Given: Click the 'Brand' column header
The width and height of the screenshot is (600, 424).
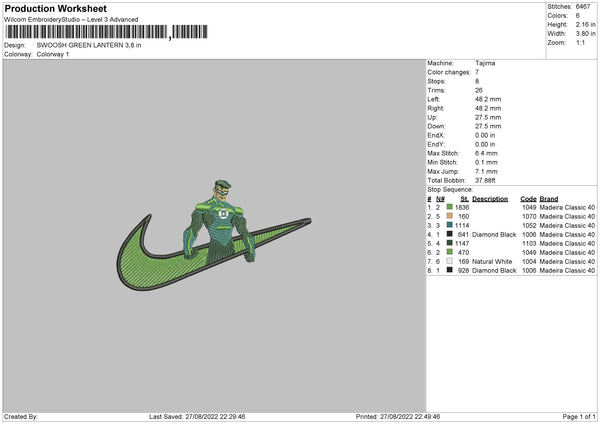Looking at the screenshot, I should (x=549, y=199).
